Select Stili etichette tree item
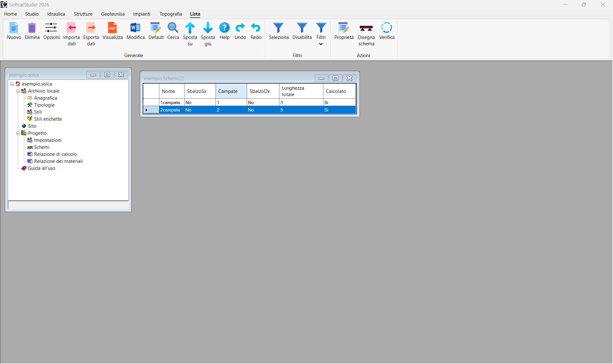Viewport: 613px width, 364px height. [x=48, y=119]
